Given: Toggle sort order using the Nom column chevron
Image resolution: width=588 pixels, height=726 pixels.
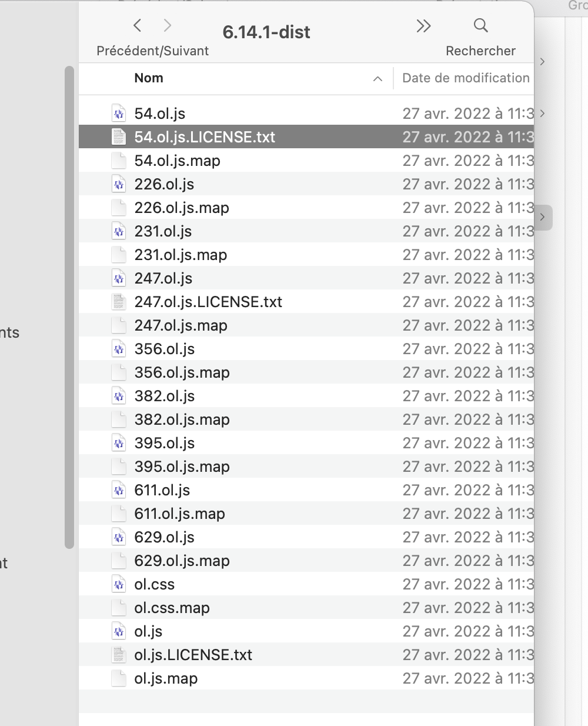Looking at the screenshot, I should [377, 78].
